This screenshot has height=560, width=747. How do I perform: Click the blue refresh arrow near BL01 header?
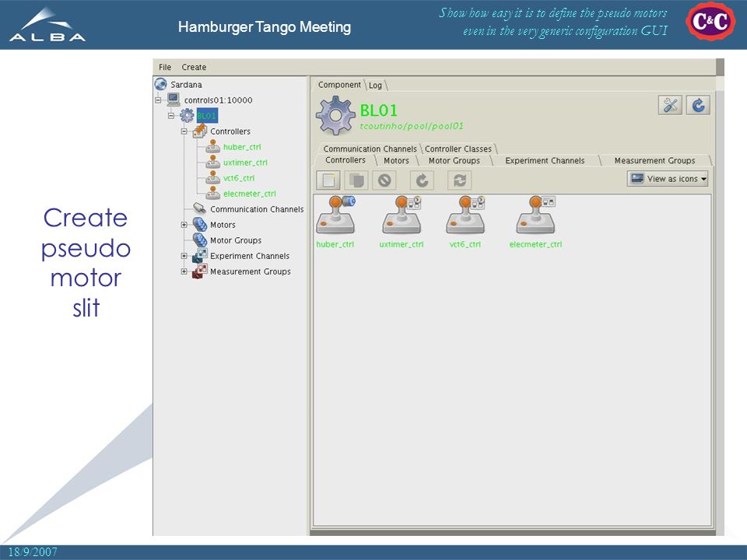pos(698,105)
